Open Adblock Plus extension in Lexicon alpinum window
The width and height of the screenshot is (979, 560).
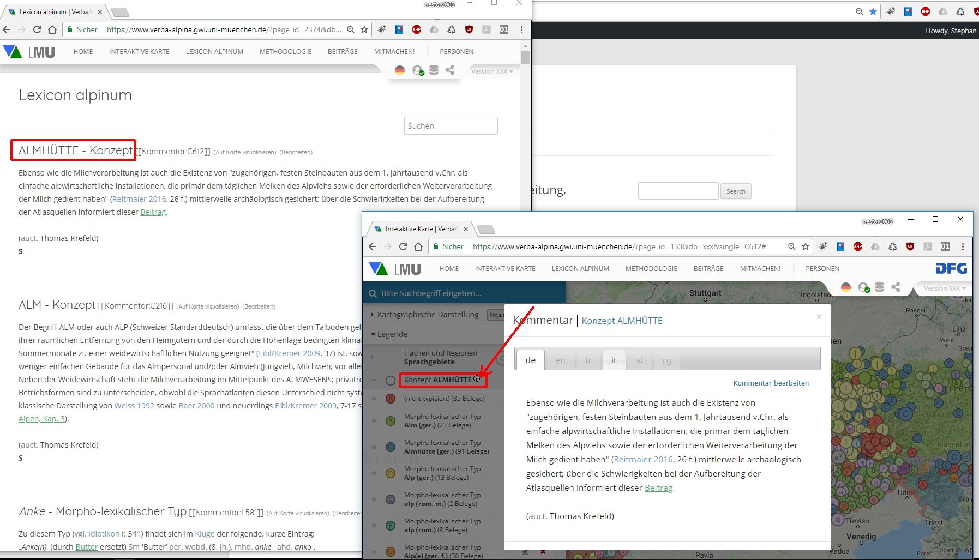[417, 29]
